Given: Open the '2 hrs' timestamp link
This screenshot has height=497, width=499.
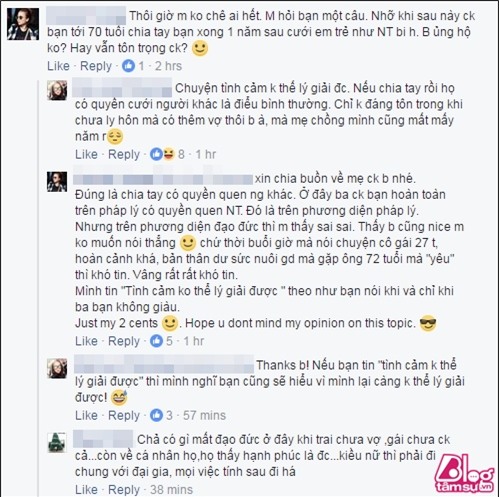Looking at the screenshot, I should point(168,66).
